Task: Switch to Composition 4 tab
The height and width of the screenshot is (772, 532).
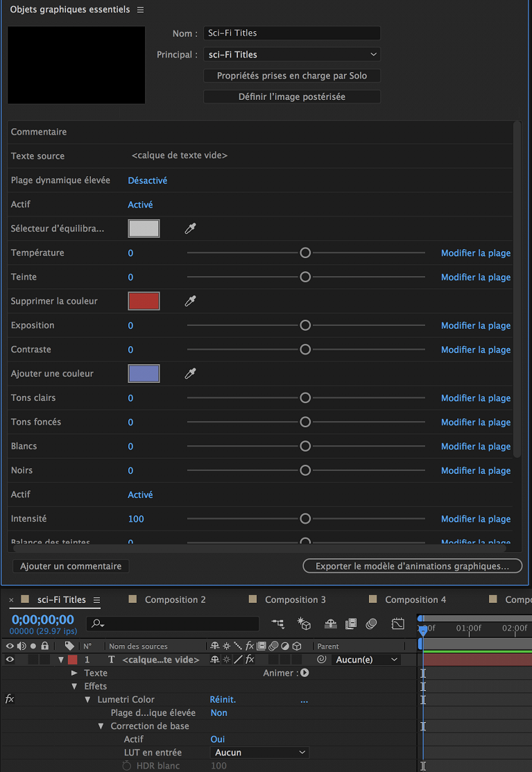Action: [x=415, y=600]
